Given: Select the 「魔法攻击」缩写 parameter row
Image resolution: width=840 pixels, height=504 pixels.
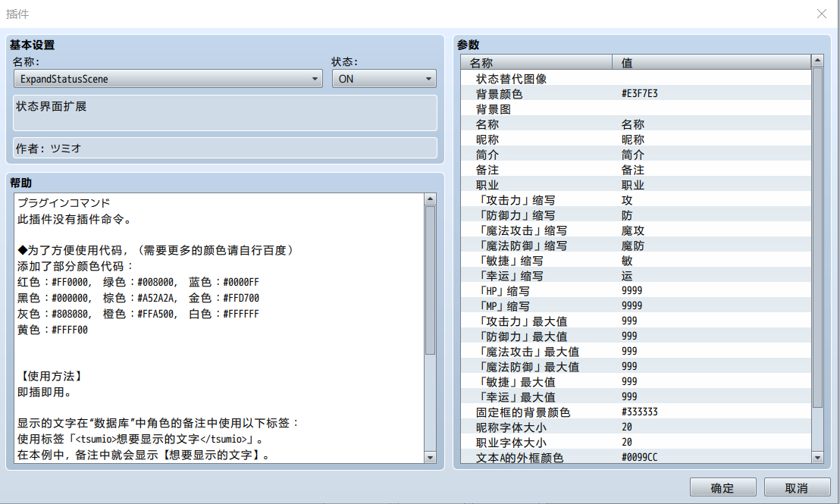Looking at the screenshot, I should (636, 230).
